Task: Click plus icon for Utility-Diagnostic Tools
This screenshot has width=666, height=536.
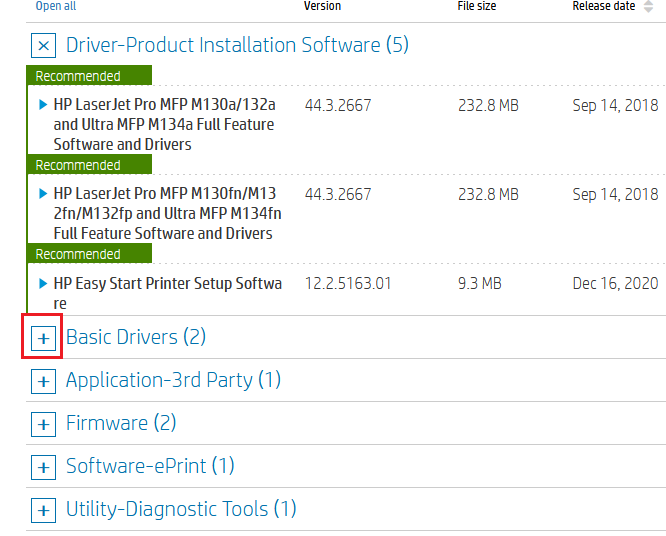Action: coord(43,510)
